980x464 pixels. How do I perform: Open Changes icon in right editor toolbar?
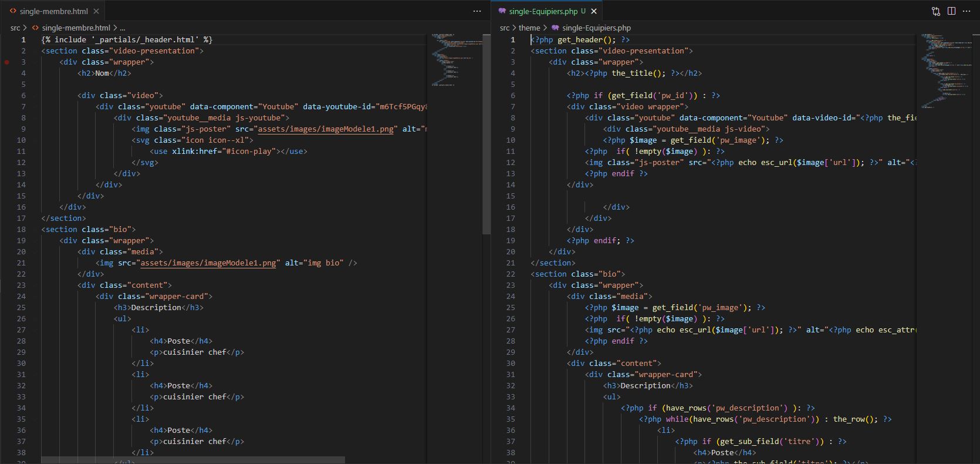936,11
